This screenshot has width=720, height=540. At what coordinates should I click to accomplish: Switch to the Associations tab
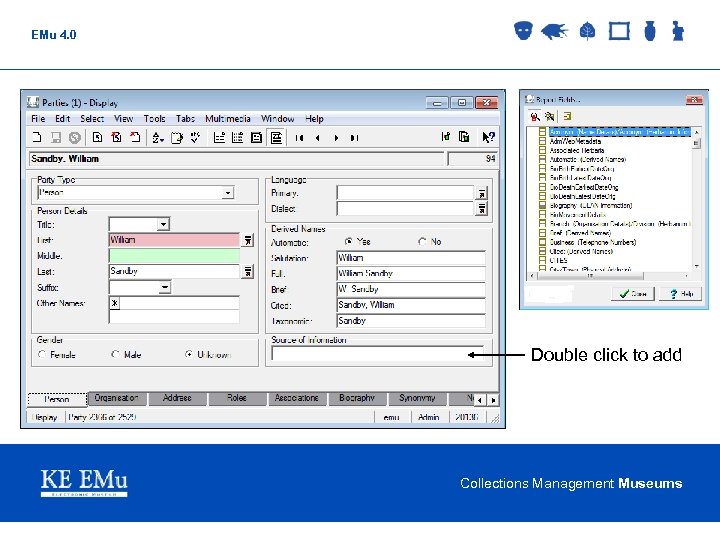(296, 398)
